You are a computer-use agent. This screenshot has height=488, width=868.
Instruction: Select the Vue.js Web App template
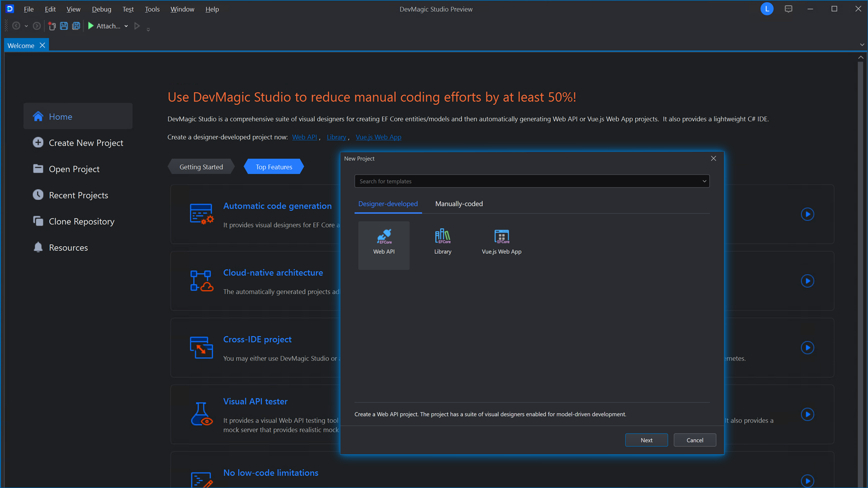click(501, 245)
